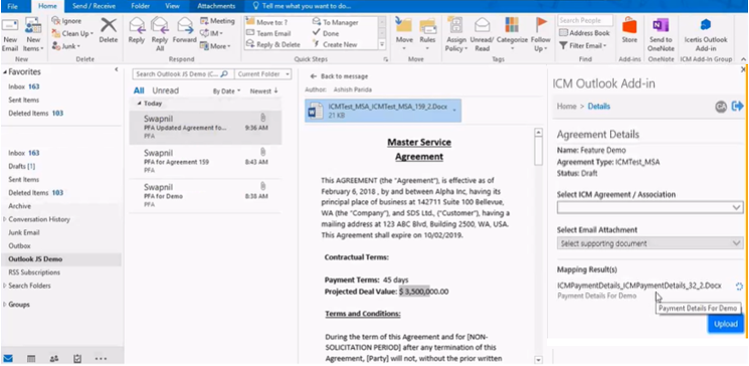This screenshot has height=366, width=749.
Task: Open the View ribbon tab
Action: 172,6
